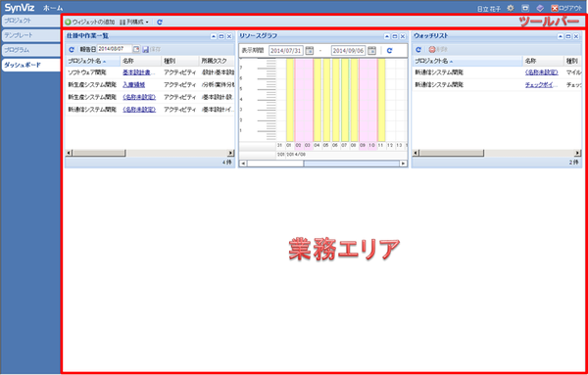The image size is (588, 375).
Task: Click the header icon right of the gear
Action: click(525, 8)
